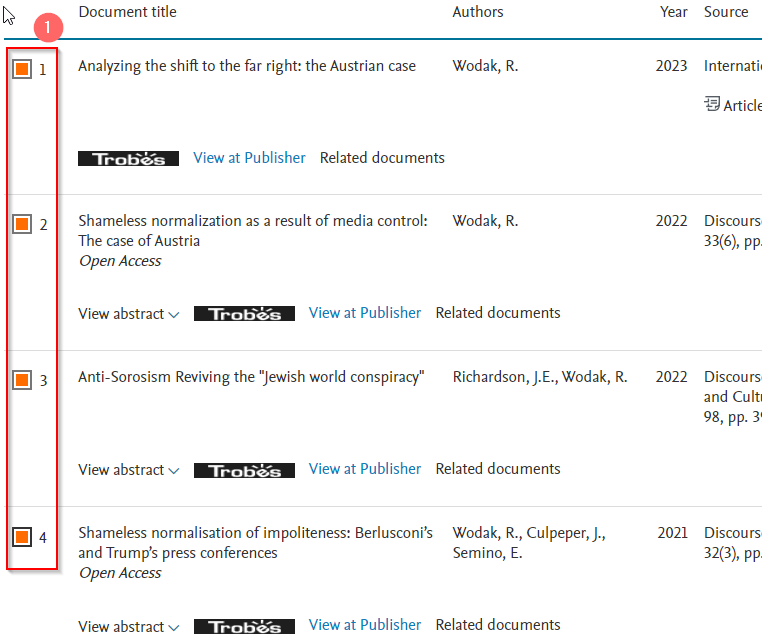Click the Authors column header
Image resolution: width=762 pixels, height=639 pixels.
tap(478, 12)
